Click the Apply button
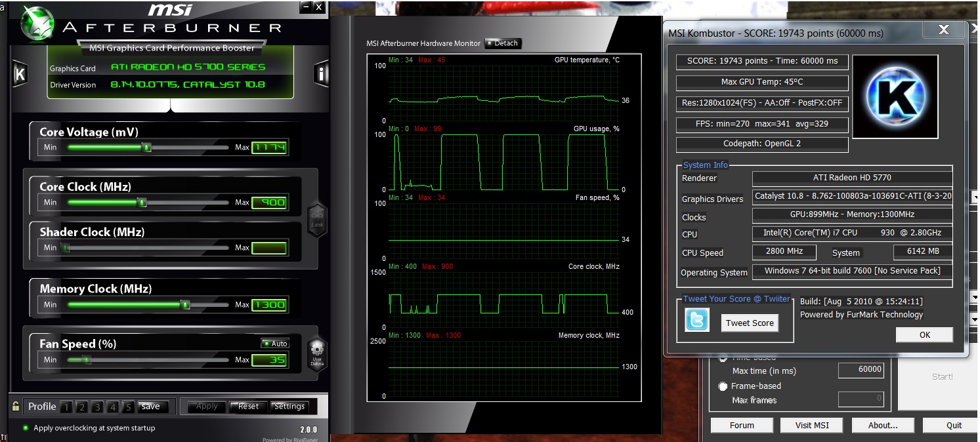 (x=207, y=407)
